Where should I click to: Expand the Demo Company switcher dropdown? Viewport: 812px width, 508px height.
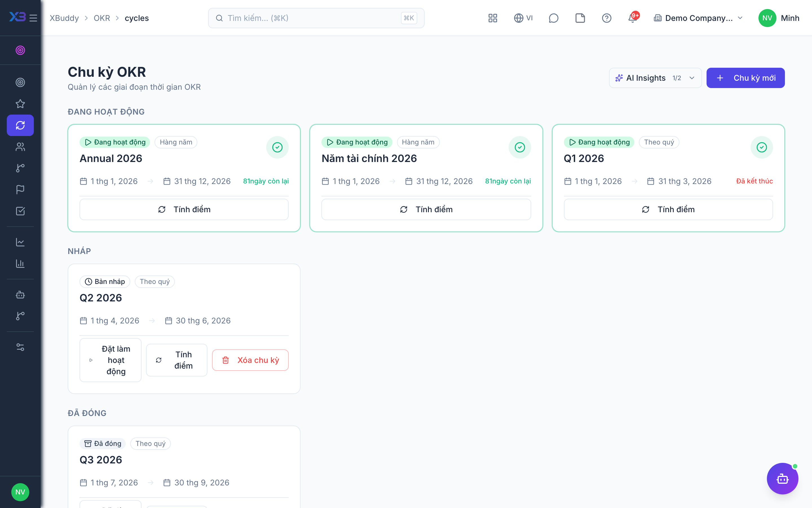coord(698,18)
